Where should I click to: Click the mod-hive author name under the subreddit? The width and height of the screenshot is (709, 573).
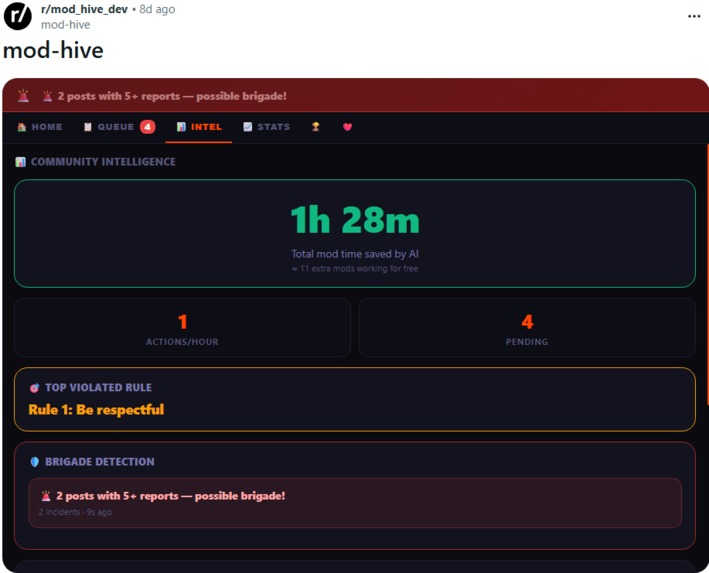(x=66, y=25)
